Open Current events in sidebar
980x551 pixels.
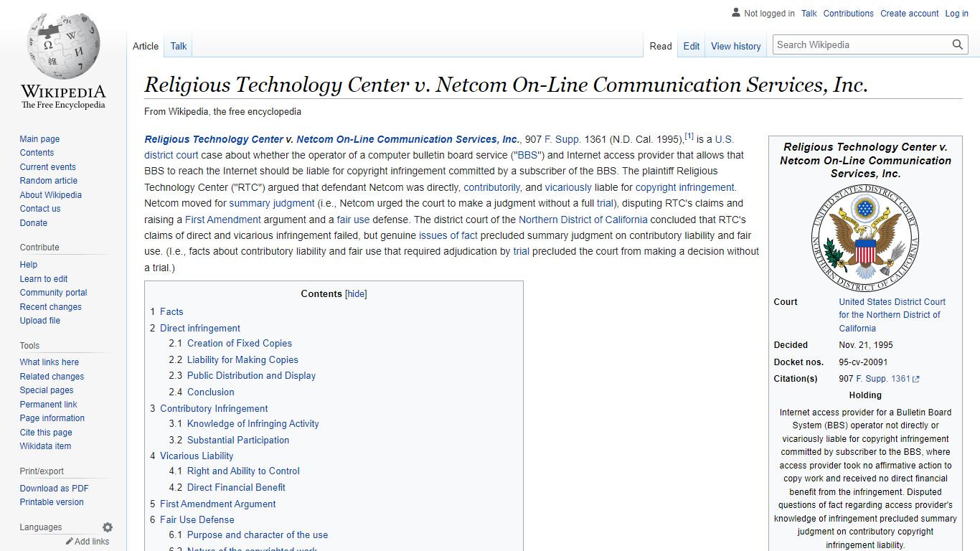pos(47,167)
